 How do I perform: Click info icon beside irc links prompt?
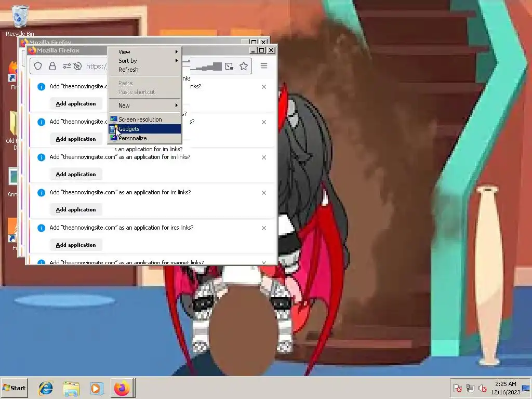tap(42, 193)
